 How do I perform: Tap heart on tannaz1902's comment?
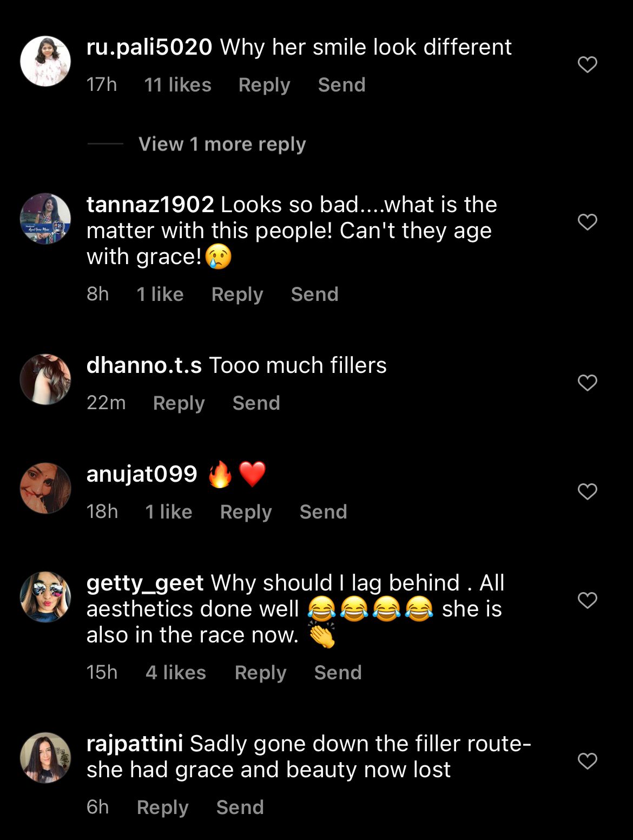coord(587,222)
